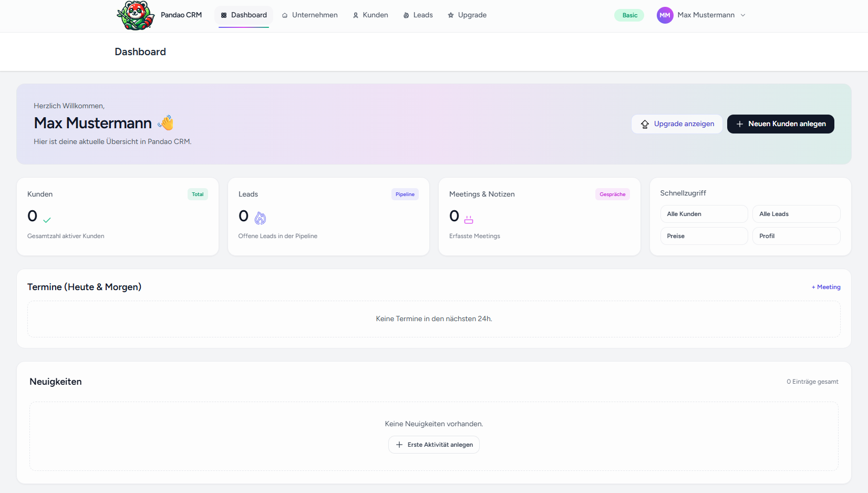
Task: Click the + Meeting link
Action: (x=825, y=287)
